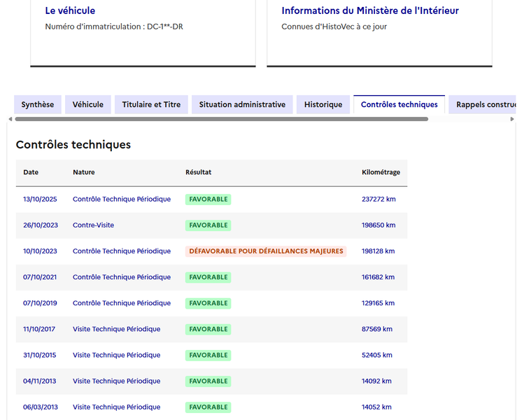Click the date 07/10/2019
The width and height of the screenshot is (524, 420).
pyautogui.click(x=40, y=303)
